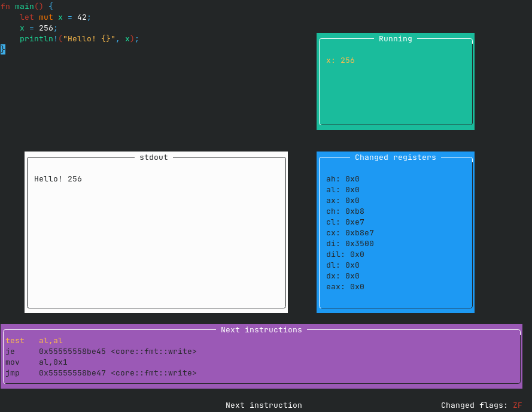Click the cursor block in left margin
The image size is (532, 412).
(2, 49)
